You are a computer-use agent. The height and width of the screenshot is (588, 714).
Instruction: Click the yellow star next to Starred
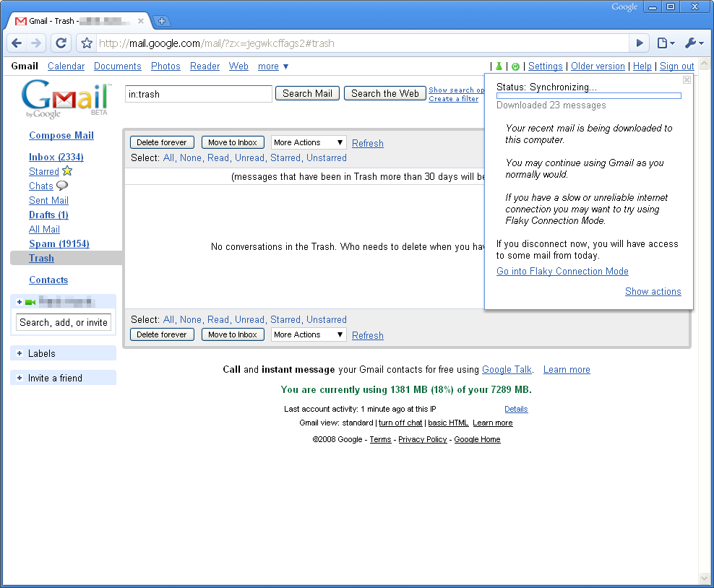[67, 171]
